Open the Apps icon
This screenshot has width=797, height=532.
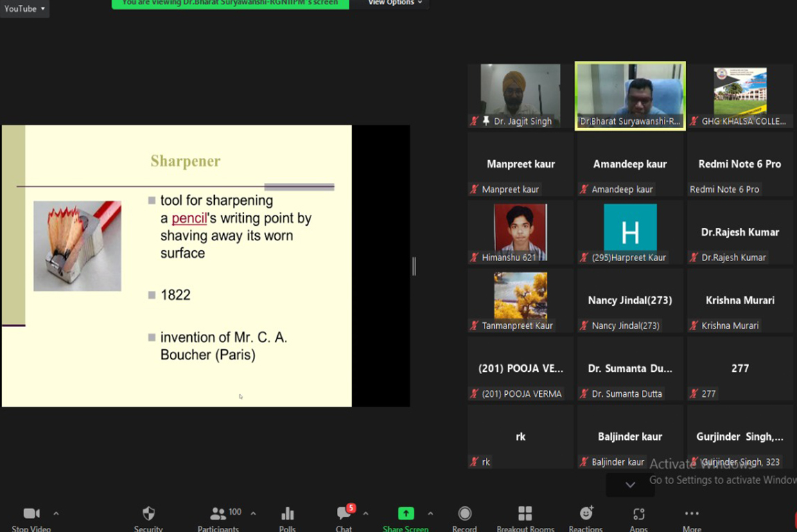click(638, 513)
